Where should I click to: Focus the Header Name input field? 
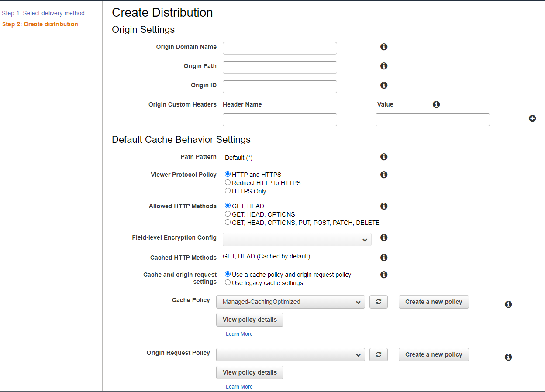click(x=280, y=120)
